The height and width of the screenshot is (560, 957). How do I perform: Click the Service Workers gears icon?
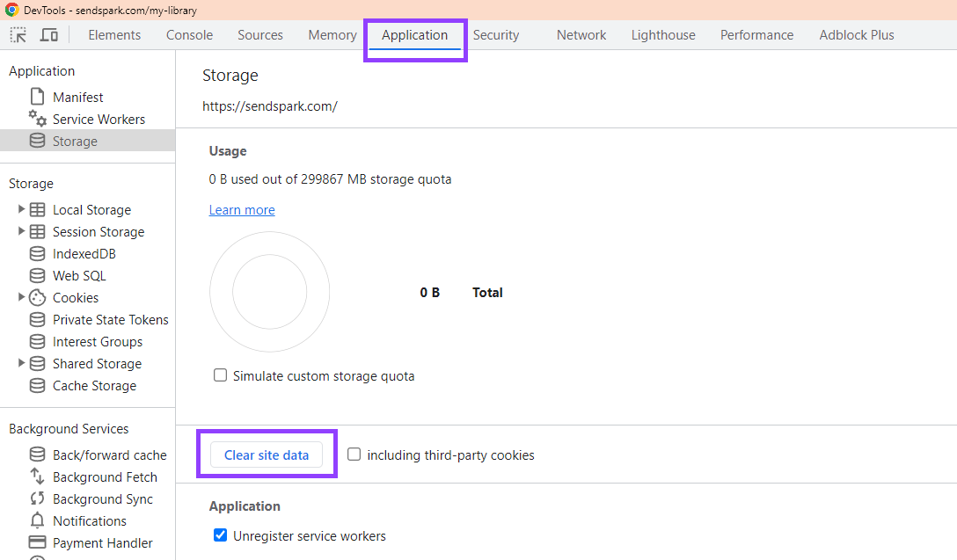click(x=37, y=119)
